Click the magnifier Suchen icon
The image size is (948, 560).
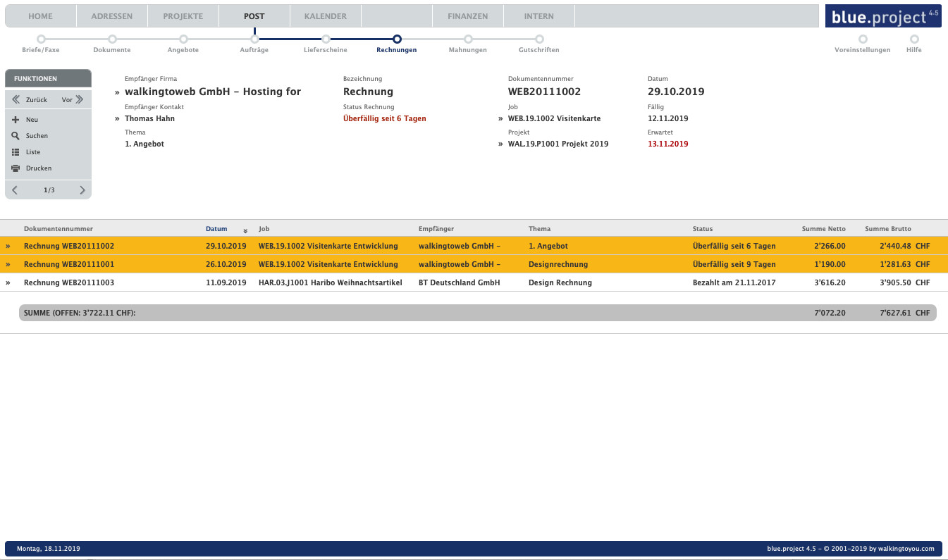(x=16, y=136)
